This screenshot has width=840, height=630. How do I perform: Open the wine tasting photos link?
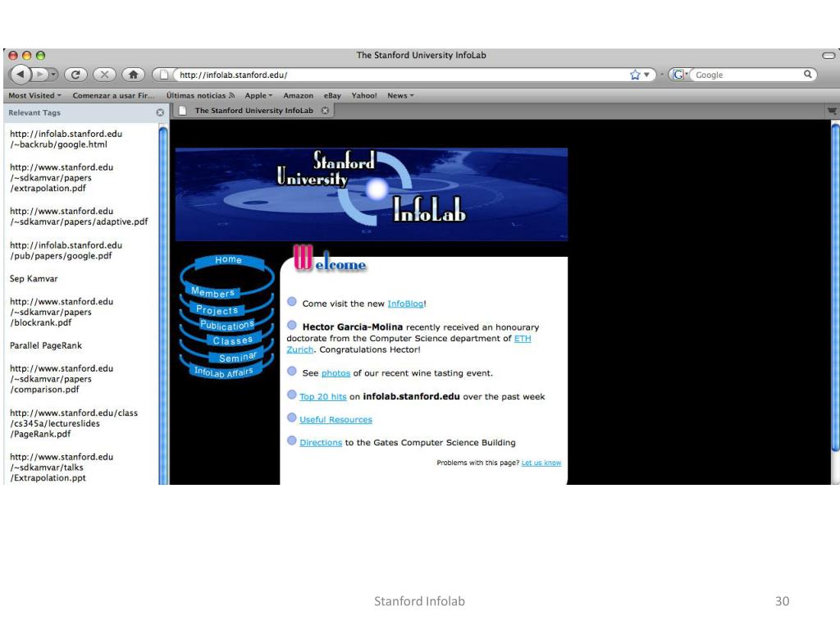[336, 373]
